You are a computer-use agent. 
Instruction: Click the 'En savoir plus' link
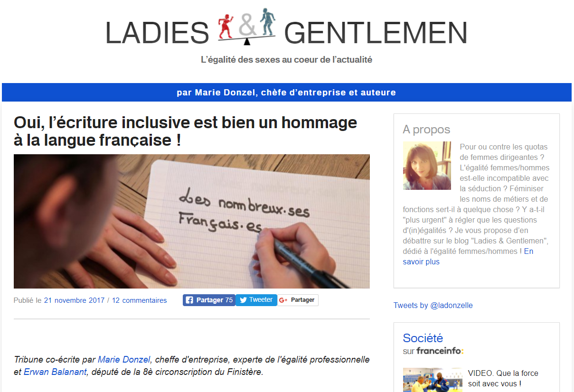point(468,256)
